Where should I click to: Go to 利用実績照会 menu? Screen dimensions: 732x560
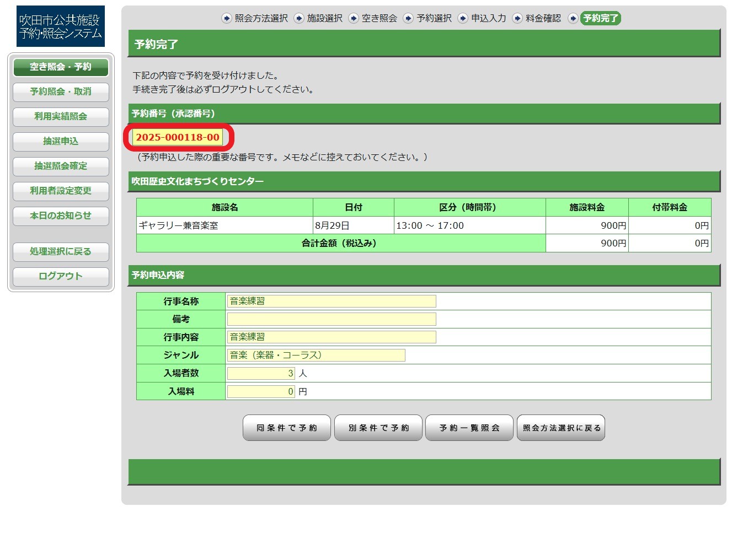pyautogui.click(x=61, y=117)
